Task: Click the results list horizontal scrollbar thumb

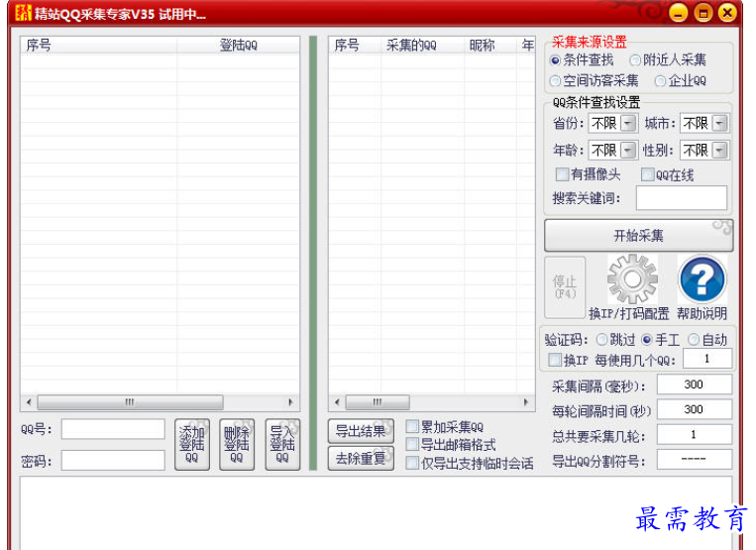Action: coord(378,402)
